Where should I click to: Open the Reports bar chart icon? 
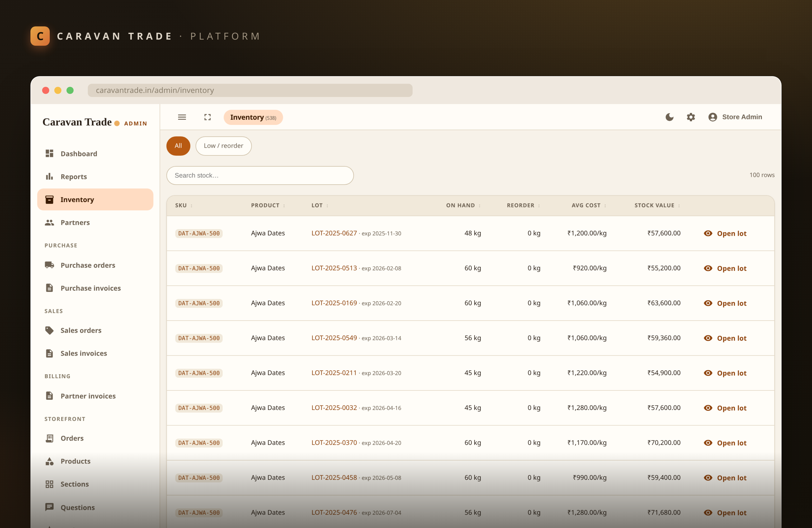click(x=49, y=176)
